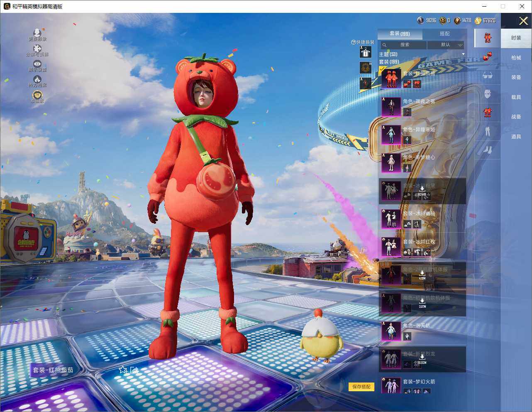The height and width of the screenshot is (412, 532).
Task: Minimize the 和平精英模拟器 window
Action: tap(485, 6)
